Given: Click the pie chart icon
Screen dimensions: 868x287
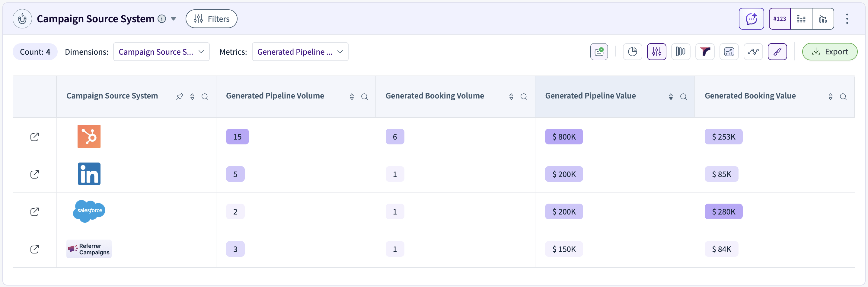Looking at the screenshot, I should (633, 52).
